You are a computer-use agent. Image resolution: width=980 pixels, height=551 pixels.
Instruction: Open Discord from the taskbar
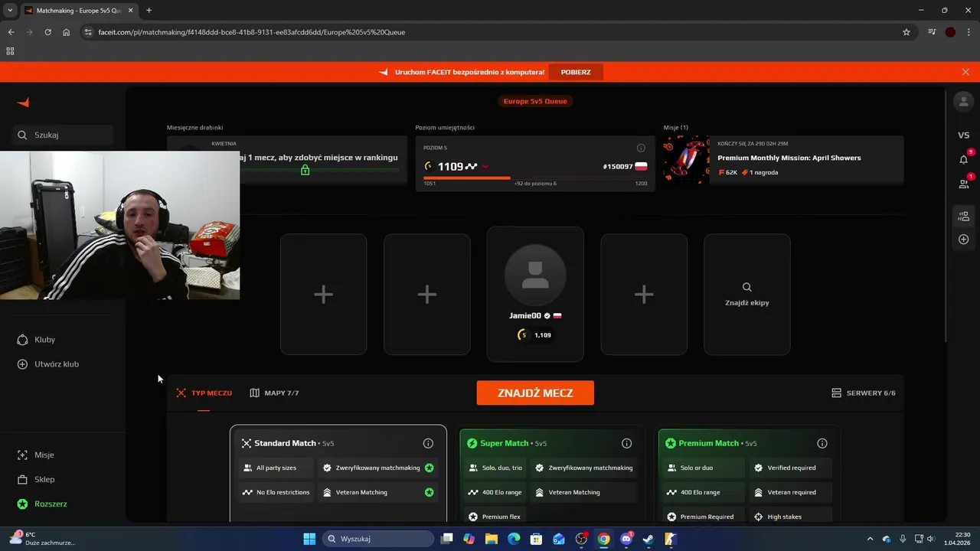coord(626,539)
